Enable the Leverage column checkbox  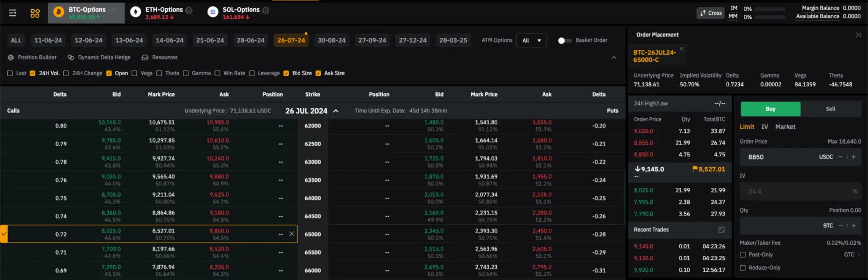[252, 73]
